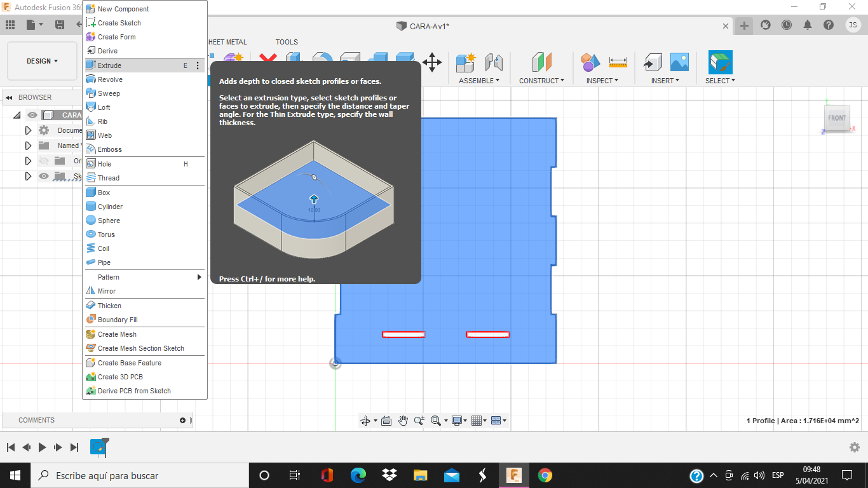Select the Hole menu entry
Screen dimensions: 868x488
145,164
